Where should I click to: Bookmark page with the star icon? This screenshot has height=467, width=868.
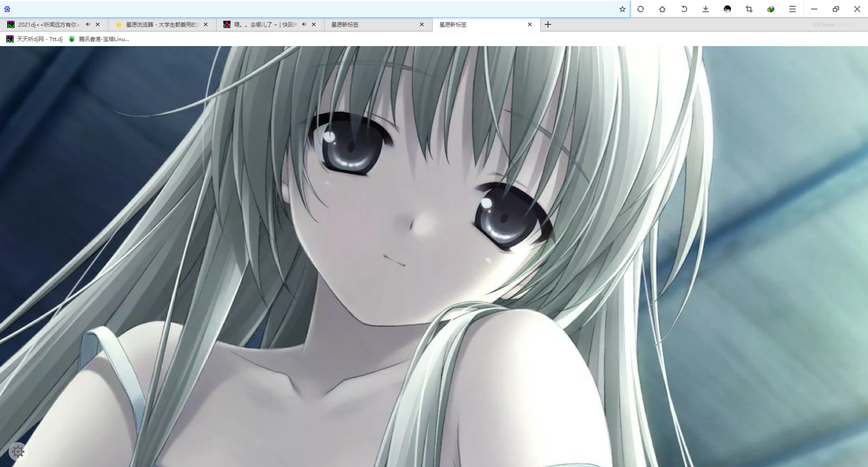coord(622,9)
